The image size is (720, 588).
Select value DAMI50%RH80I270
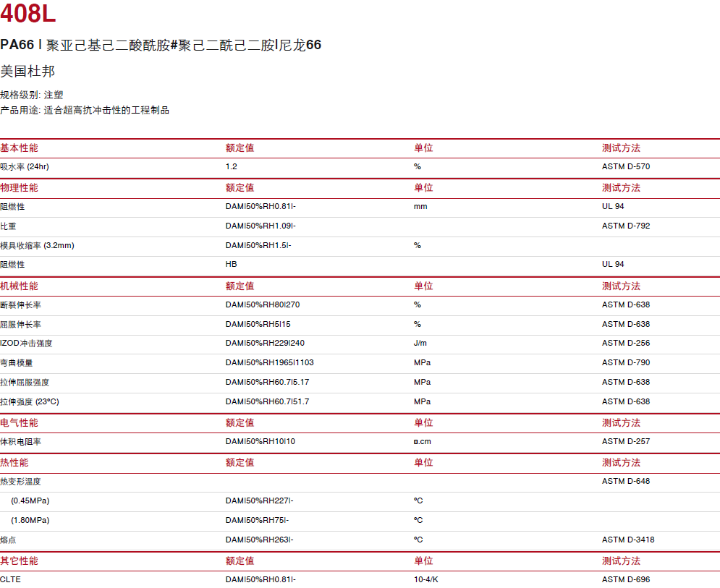pyautogui.click(x=263, y=304)
